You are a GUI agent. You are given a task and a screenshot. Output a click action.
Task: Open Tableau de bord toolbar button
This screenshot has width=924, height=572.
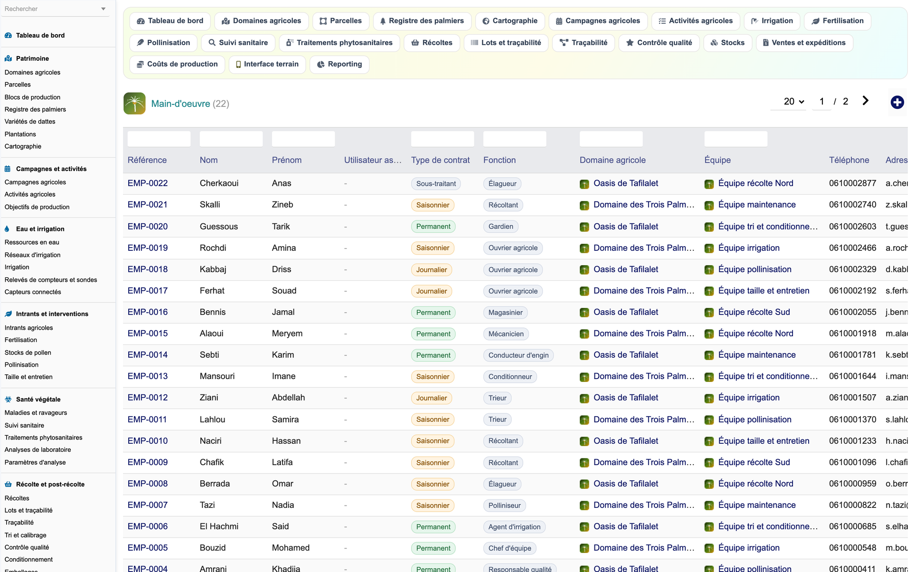click(x=170, y=21)
